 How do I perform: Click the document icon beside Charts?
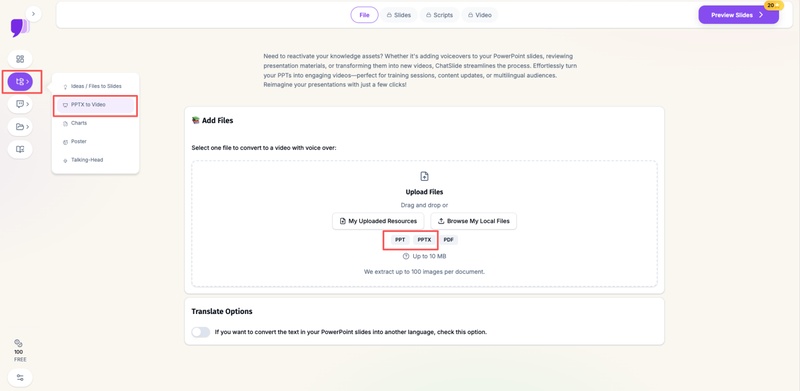click(65, 124)
